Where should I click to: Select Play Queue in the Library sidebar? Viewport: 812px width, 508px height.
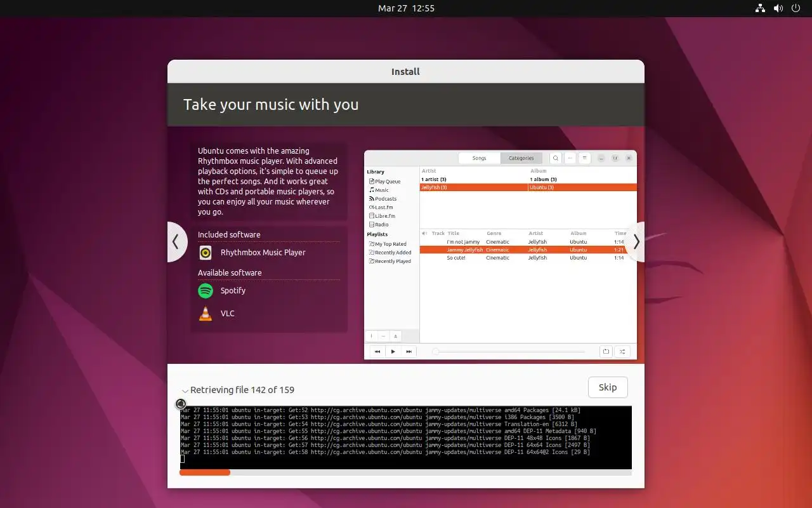click(x=384, y=182)
